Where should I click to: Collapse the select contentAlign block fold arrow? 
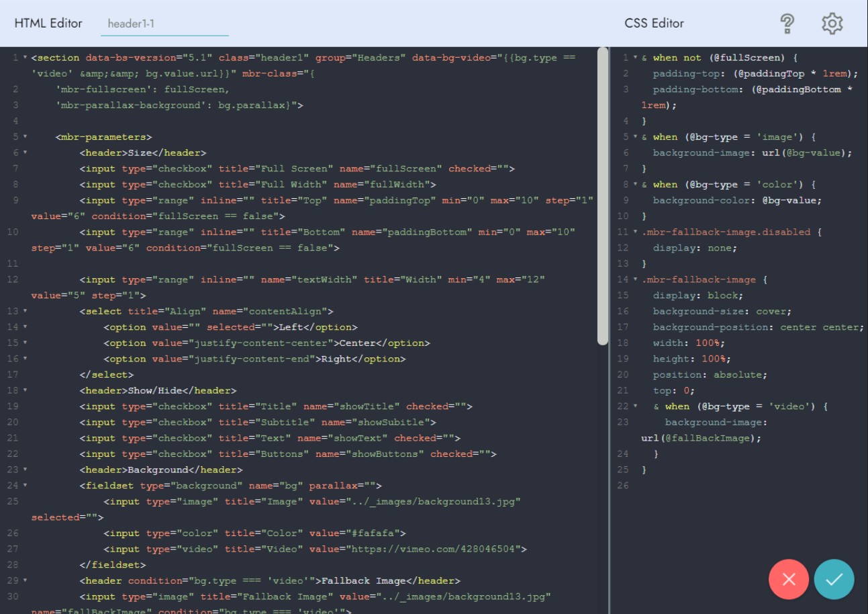(25, 311)
